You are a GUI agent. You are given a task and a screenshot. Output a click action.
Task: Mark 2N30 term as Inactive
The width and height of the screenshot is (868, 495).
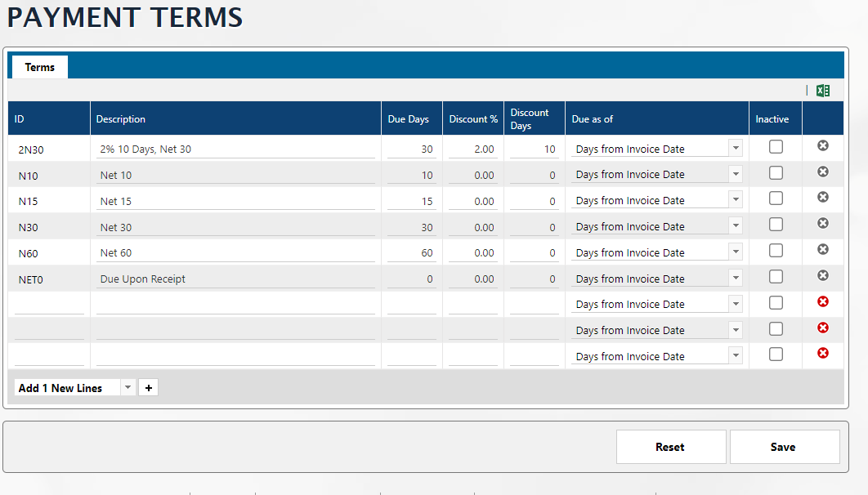776,147
